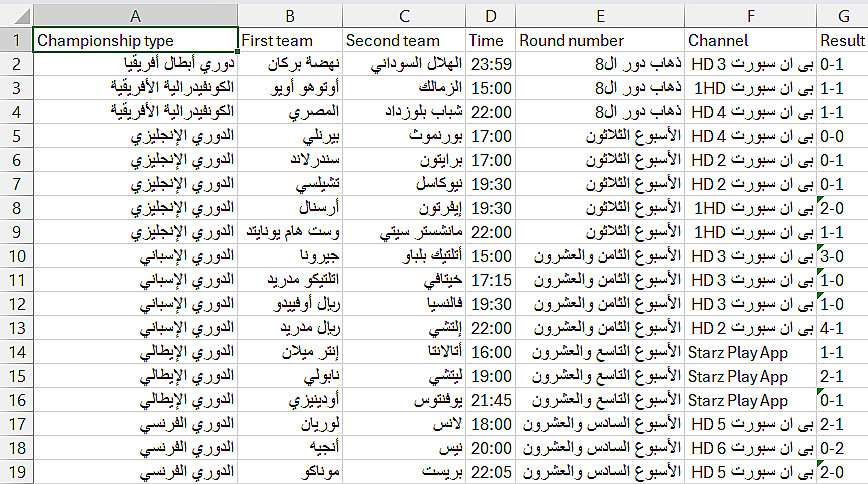Click the "Championship type" header cell
This screenshot has height=484, width=868.
(x=134, y=41)
